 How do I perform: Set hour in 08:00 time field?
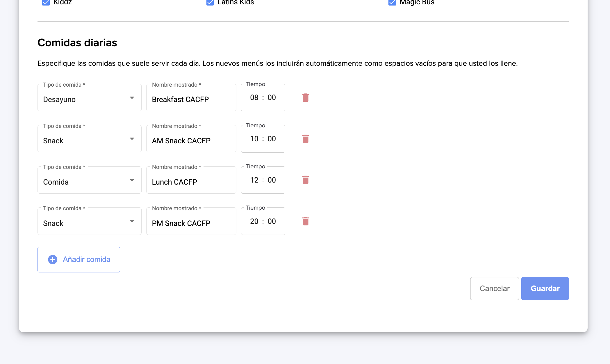(254, 98)
